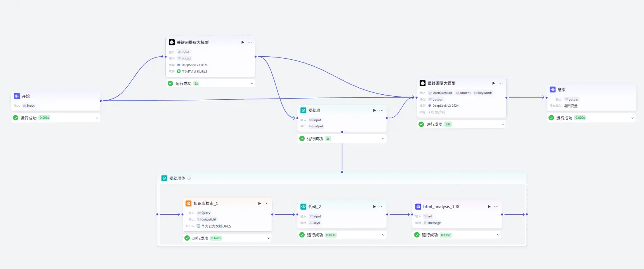Click the 华为官方文档URLS knowledge base in 知识库检索_1
The image size is (644, 269).
click(x=216, y=226)
